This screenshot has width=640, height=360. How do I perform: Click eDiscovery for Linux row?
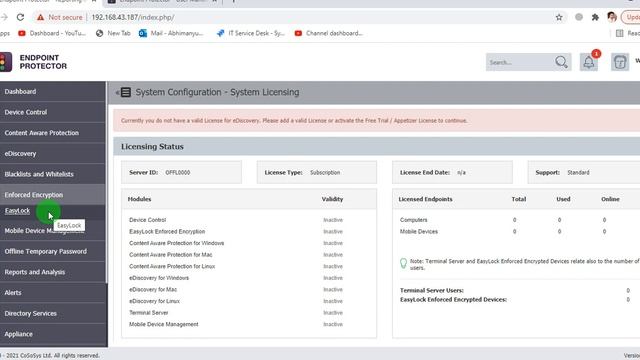[249, 301]
